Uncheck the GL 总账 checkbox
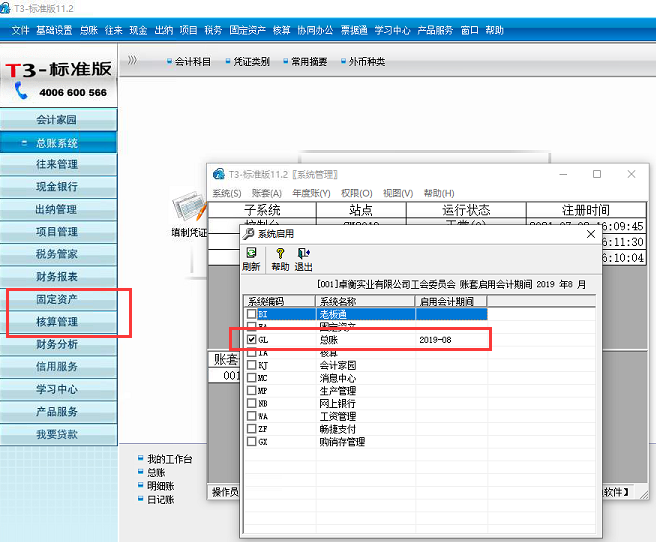Image resolution: width=656 pixels, height=542 pixels. [x=251, y=340]
